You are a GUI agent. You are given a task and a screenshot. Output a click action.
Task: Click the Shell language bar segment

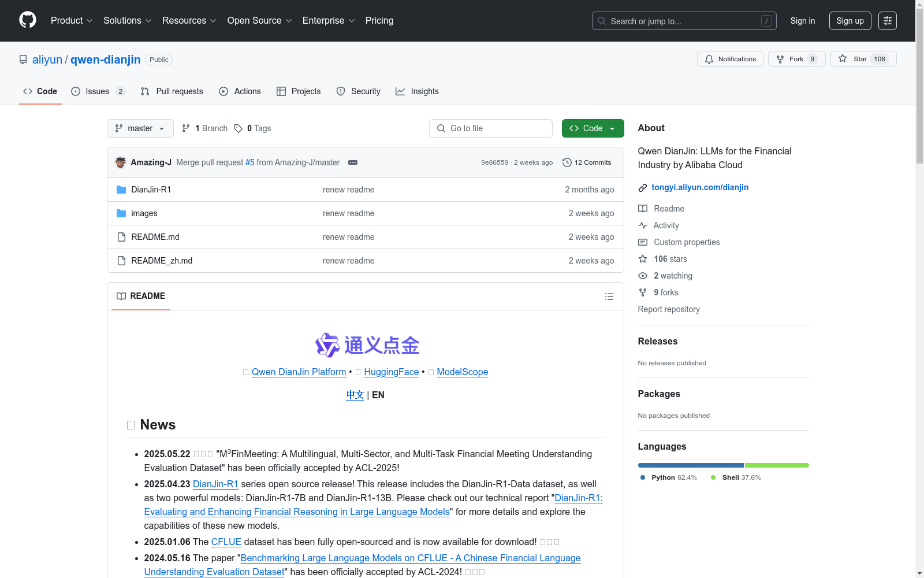[777, 465]
